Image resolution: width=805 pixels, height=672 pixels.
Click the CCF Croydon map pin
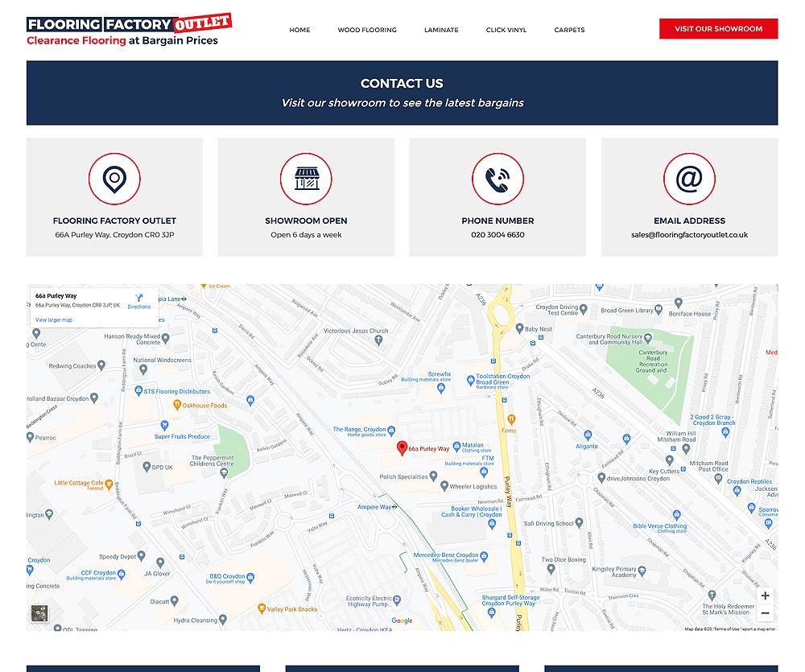pyautogui.click(x=122, y=574)
